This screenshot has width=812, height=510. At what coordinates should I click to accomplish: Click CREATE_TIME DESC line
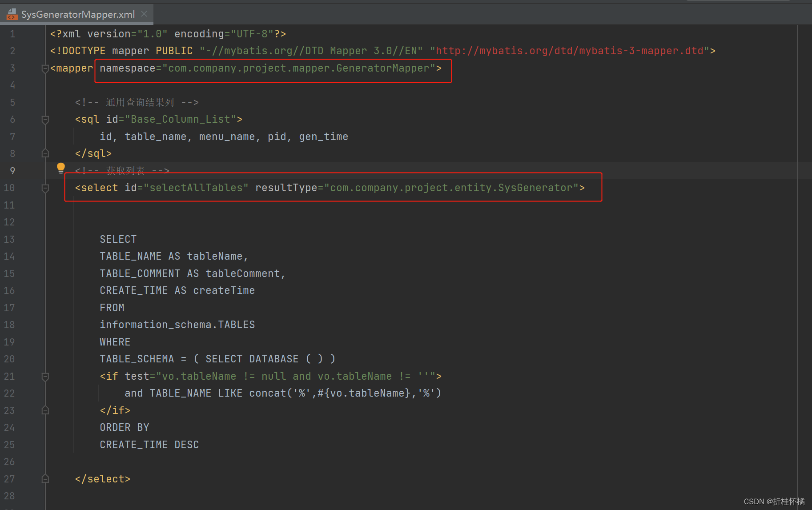(149, 445)
